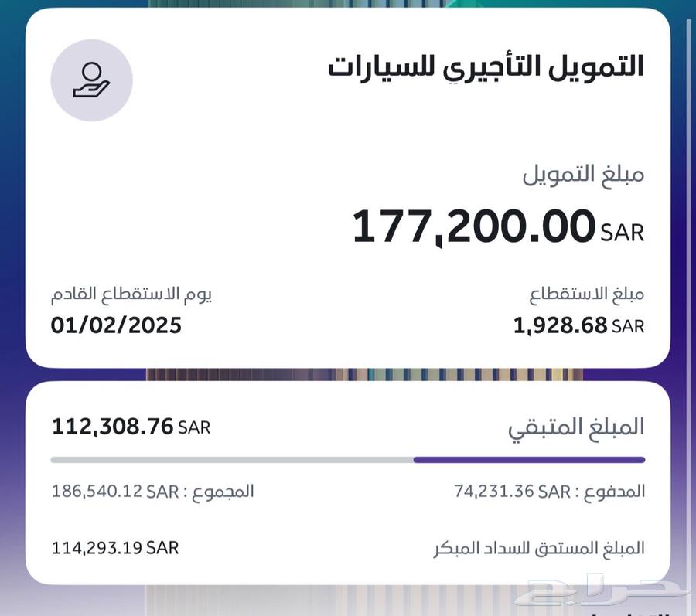Viewport: 696px width, 616px height.
Task: Select the مبلغ التمويل label
Action: (x=583, y=175)
